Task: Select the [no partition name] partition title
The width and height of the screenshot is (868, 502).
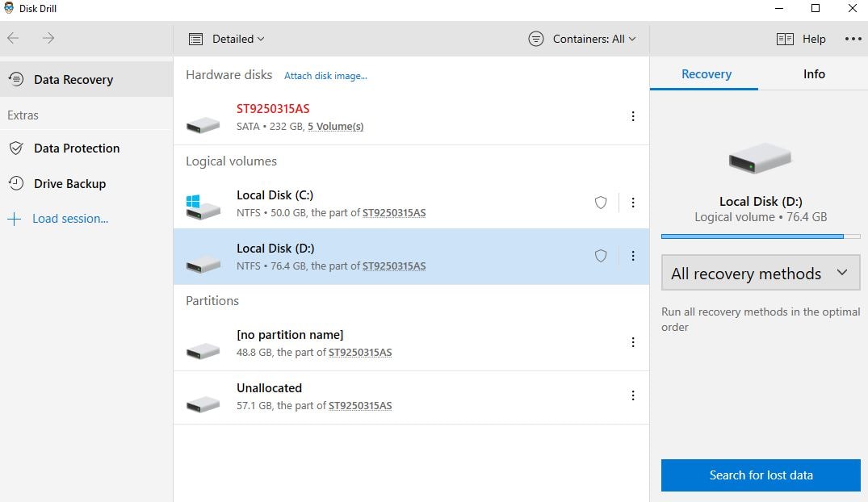Action: click(290, 334)
